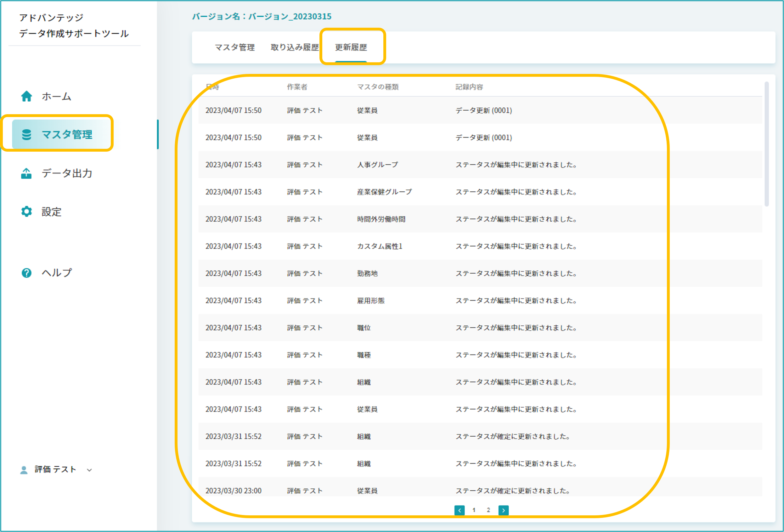Image resolution: width=784 pixels, height=532 pixels.
Task: Open ホーム from the sidebar menu
Action: (x=57, y=96)
